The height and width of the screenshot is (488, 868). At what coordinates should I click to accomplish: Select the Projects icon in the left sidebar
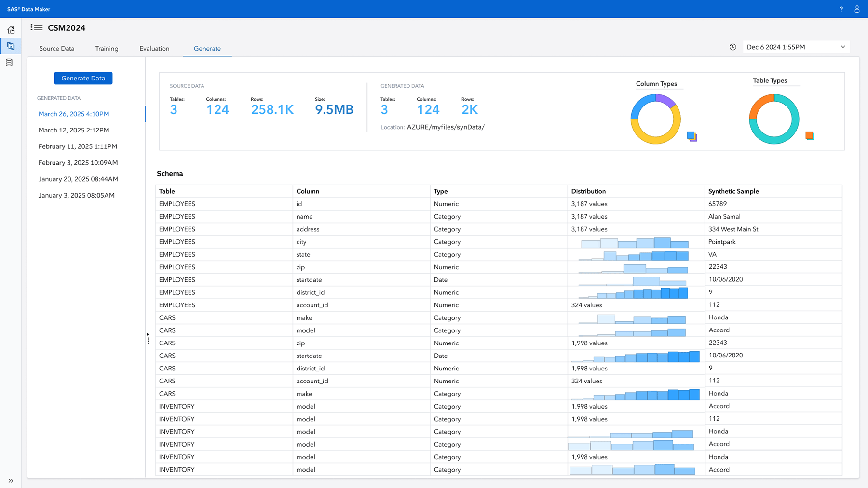click(x=11, y=46)
